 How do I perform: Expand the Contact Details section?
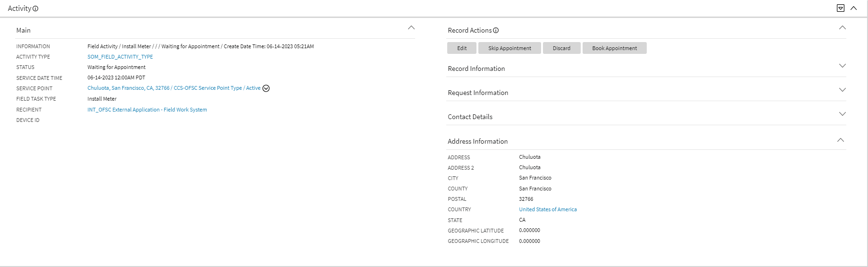843,114
